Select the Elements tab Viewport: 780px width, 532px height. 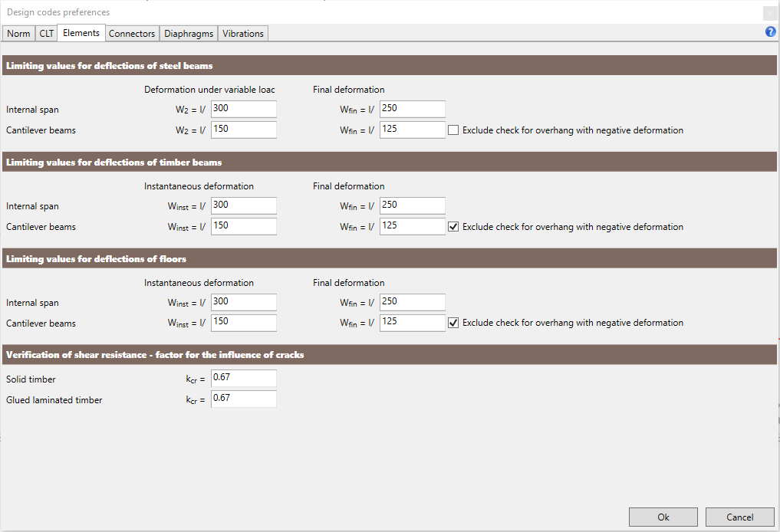pos(81,33)
